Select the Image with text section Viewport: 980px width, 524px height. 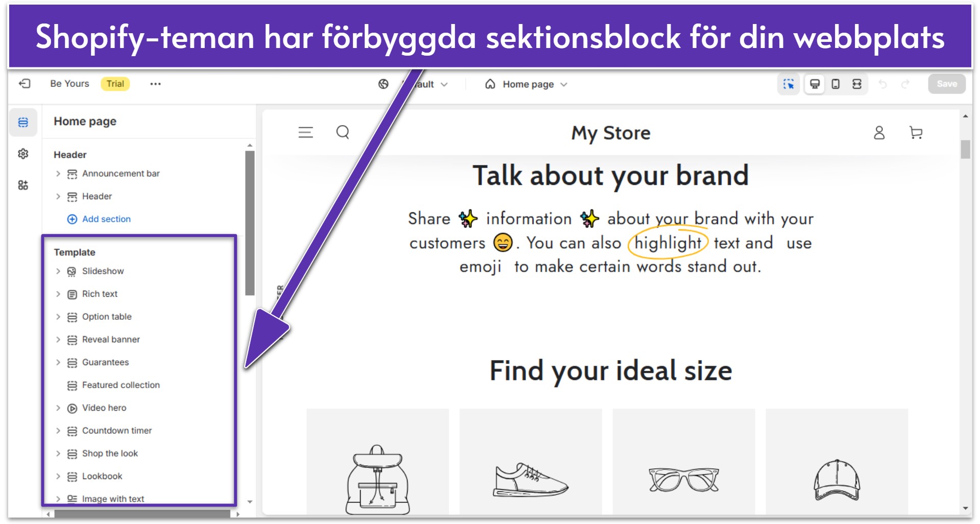click(113, 499)
